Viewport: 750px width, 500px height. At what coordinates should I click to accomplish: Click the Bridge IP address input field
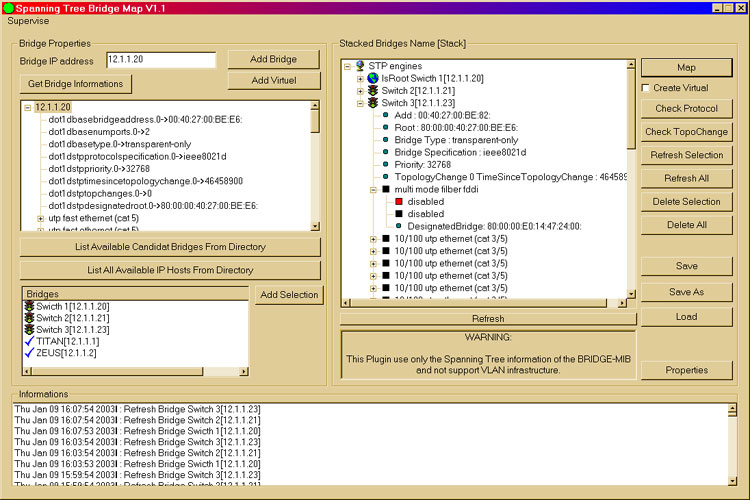pos(160,60)
